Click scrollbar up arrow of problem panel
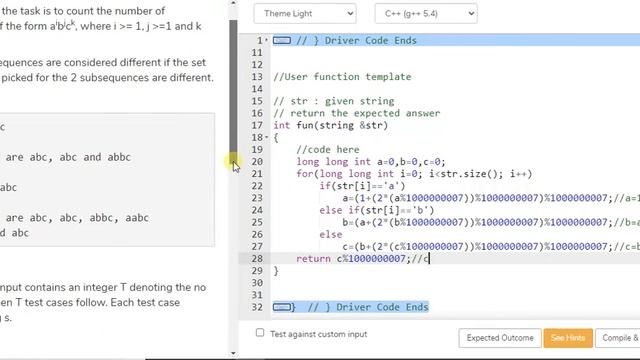This screenshot has height=360, width=640. [x=233, y=3]
